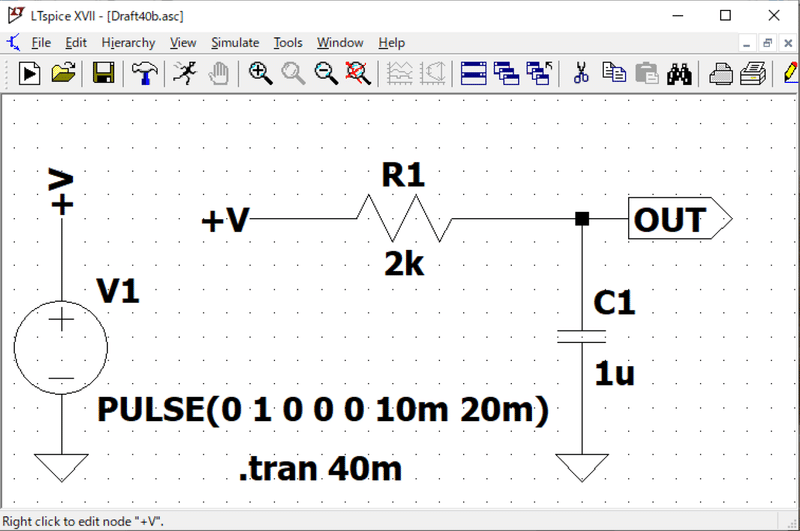Click the PULSE(0 1 0 0 0 10m 20m) text
The height and width of the screenshot is (531, 800).
pos(323,410)
